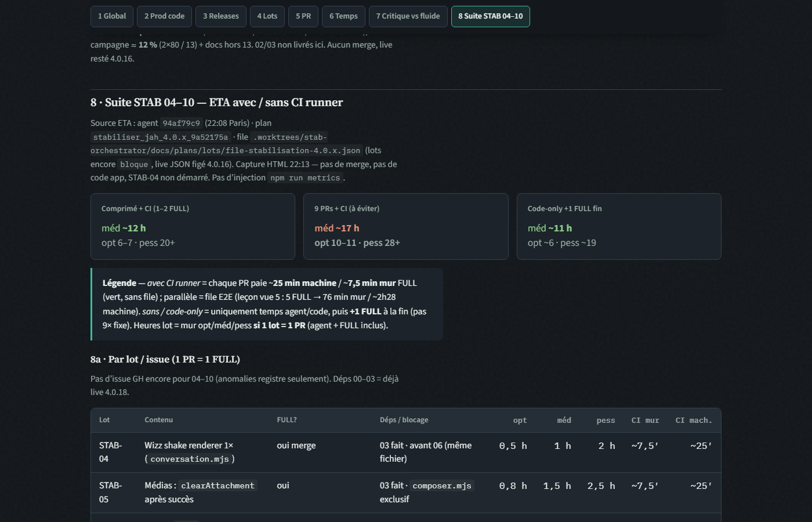Click the bloque status code tag
This screenshot has width=812, height=522.
[134, 164]
